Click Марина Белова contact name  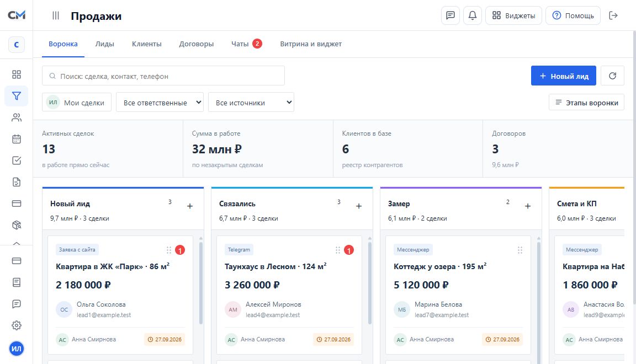point(438,304)
